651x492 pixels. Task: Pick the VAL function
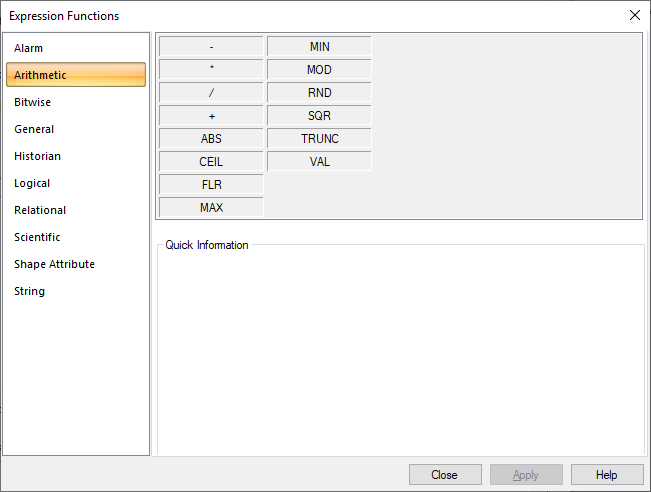(319, 162)
